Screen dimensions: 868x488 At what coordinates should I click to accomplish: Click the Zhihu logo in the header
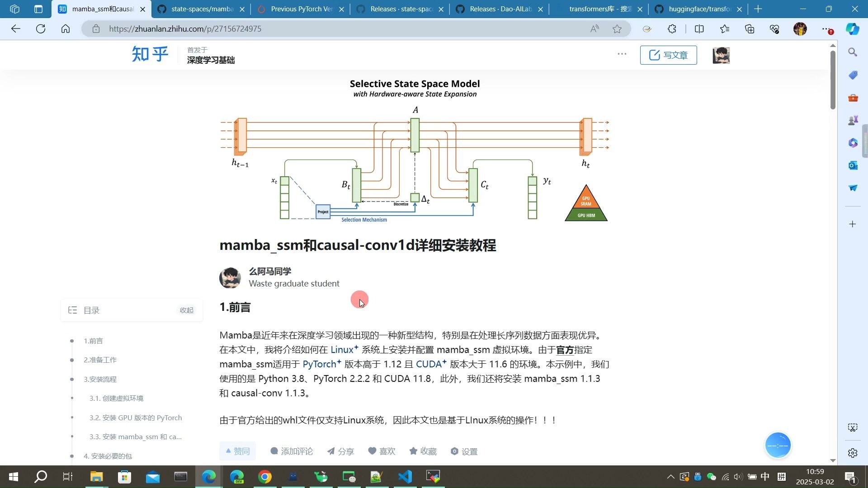(x=150, y=54)
